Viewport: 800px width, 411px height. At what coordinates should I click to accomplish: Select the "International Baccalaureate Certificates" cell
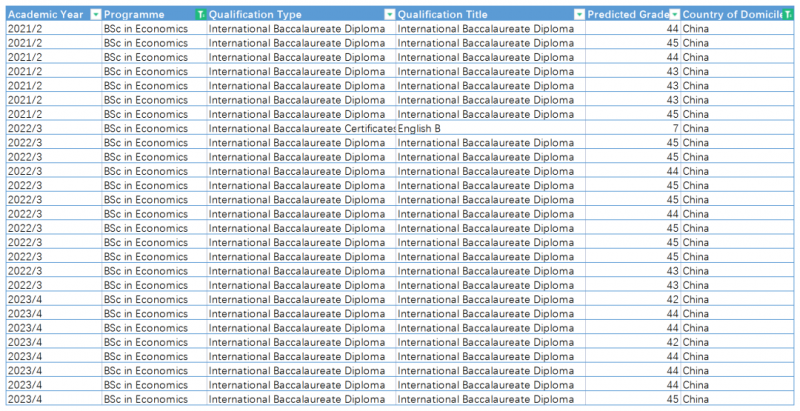pyautogui.click(x=302, y=129)
